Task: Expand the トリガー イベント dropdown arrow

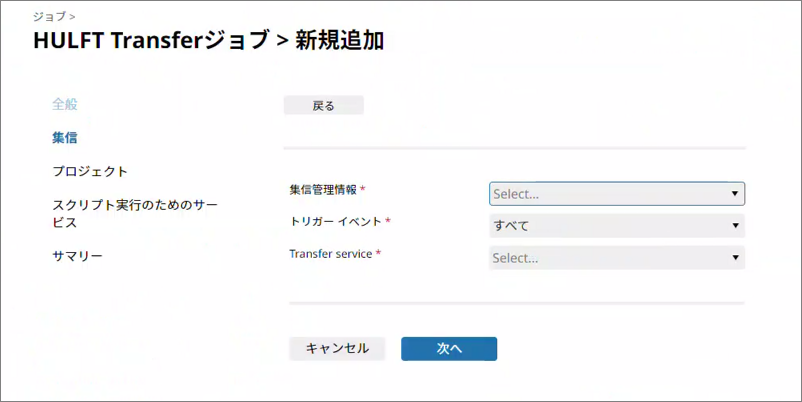Action: [x=735, y=226]
